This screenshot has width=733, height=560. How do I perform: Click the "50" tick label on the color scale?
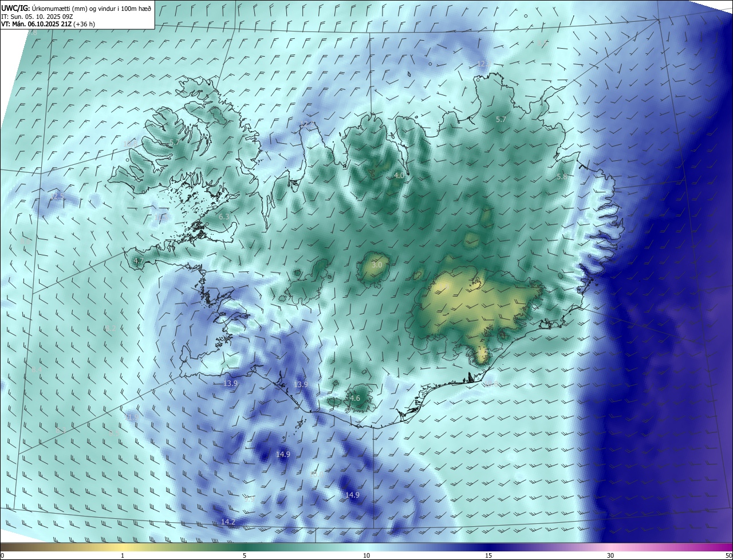tap(728, 555)
